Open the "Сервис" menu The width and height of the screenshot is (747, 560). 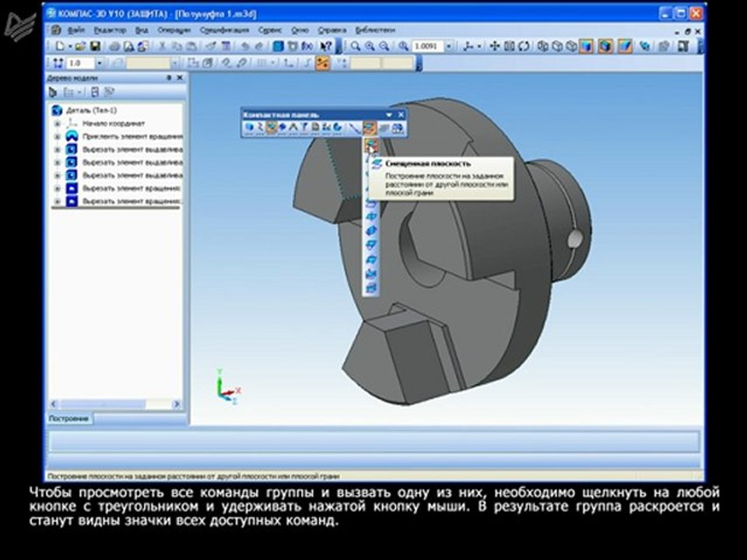click(270, 30)
